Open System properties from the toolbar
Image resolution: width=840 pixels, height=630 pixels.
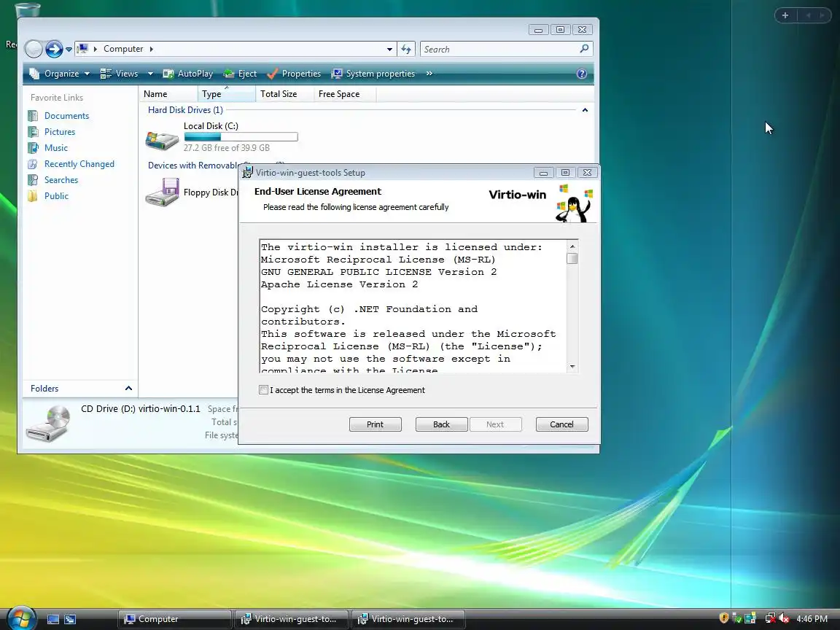coord(373,74)
